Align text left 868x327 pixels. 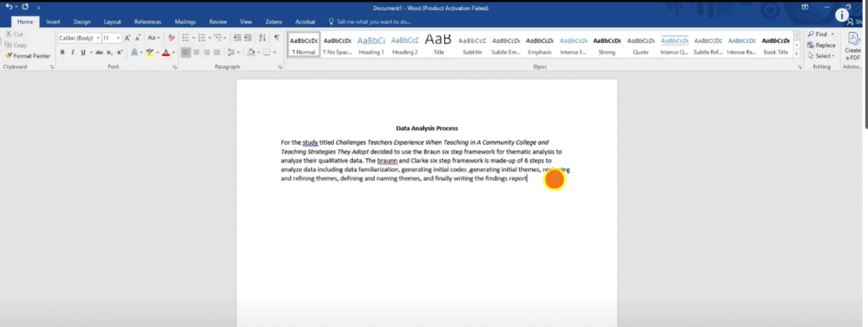[186, 53]
